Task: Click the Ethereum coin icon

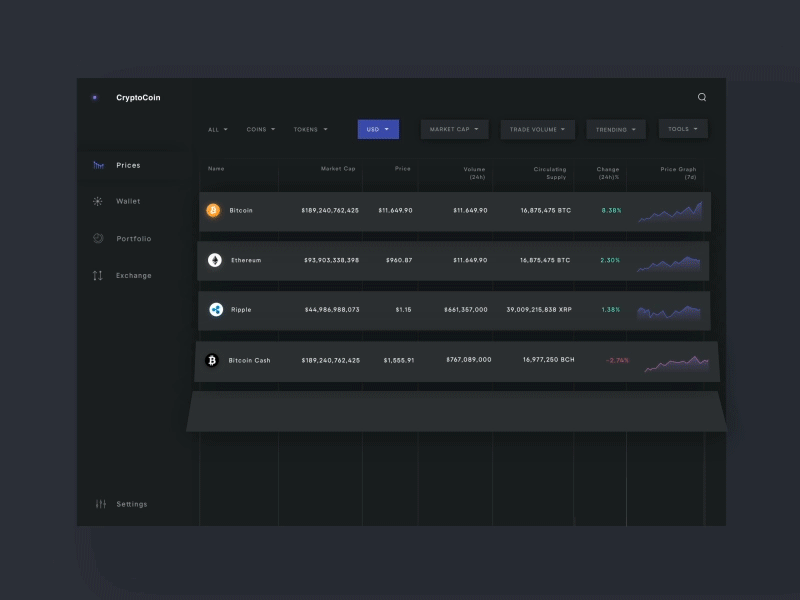Action: pos(215,260)
